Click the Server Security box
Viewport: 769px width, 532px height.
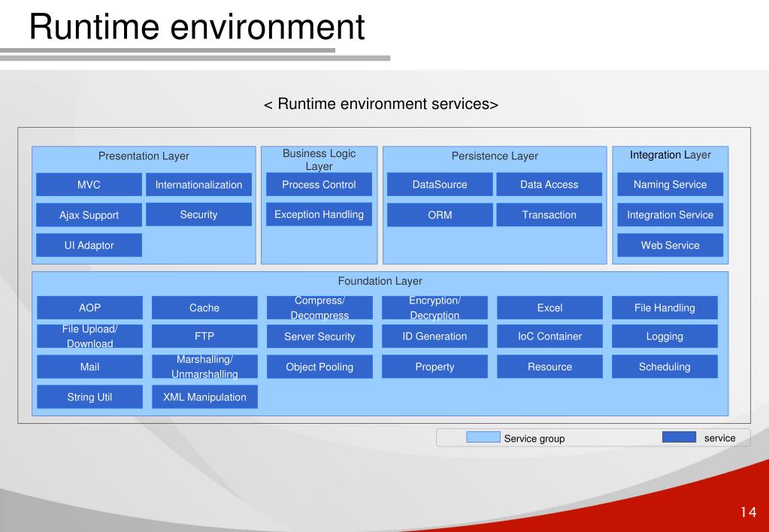319,336
